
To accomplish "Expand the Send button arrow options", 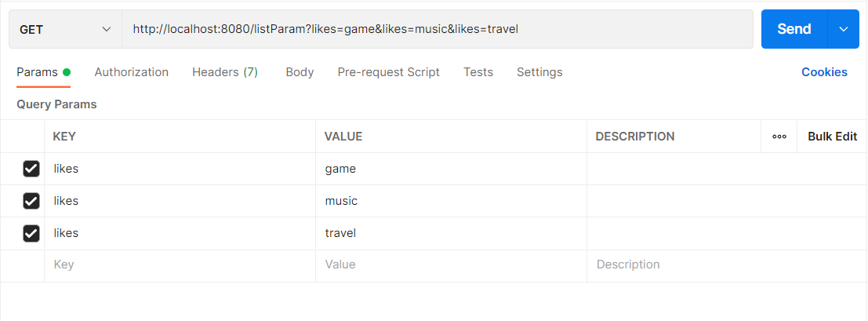I will (843, 29).
